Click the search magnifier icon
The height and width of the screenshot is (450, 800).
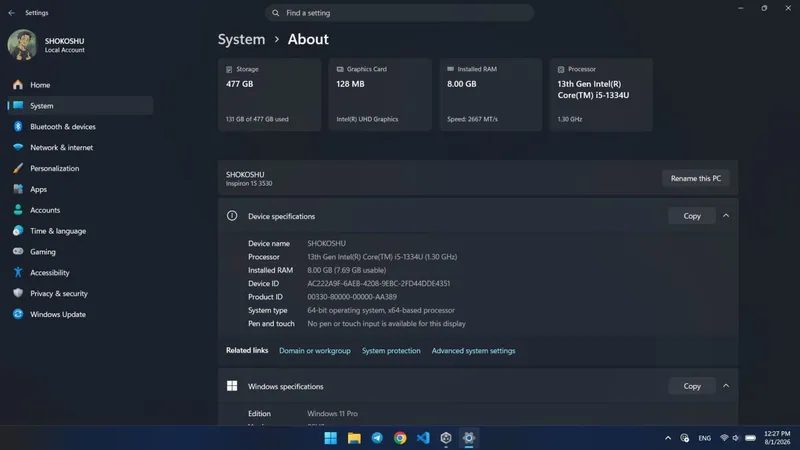tap(276, 13)
